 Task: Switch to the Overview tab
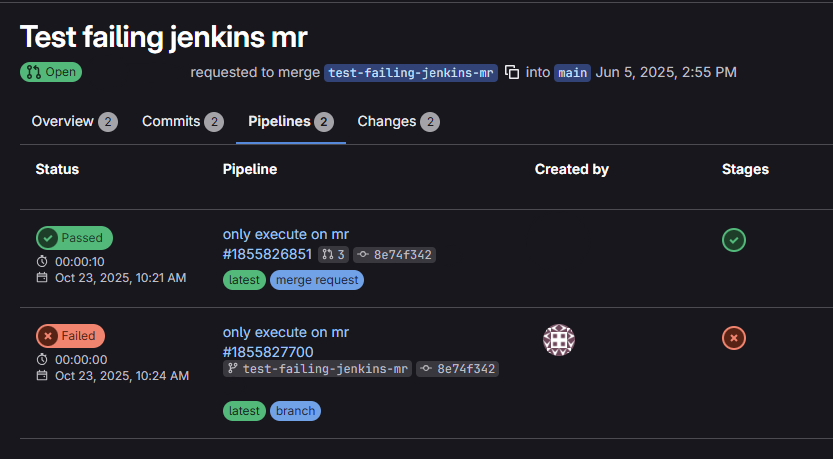tap(63, 121)
